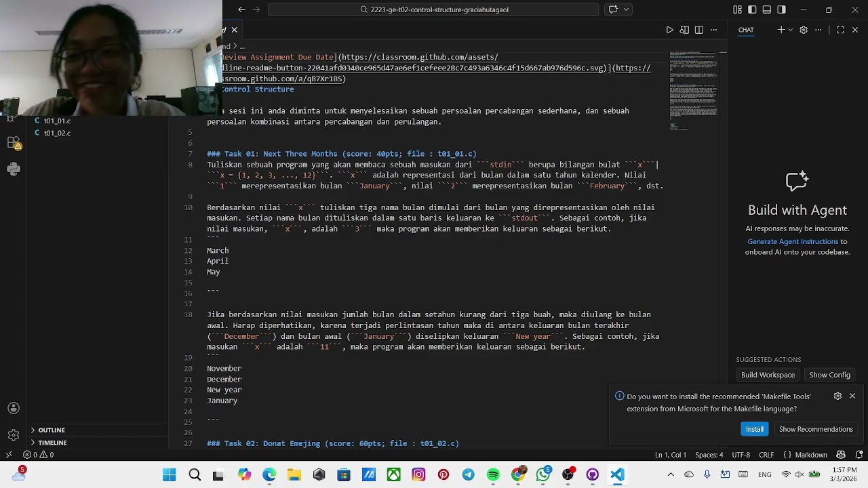Open Generate Agent Instructions link
The image size is (868, 488).
click(793, 241)
